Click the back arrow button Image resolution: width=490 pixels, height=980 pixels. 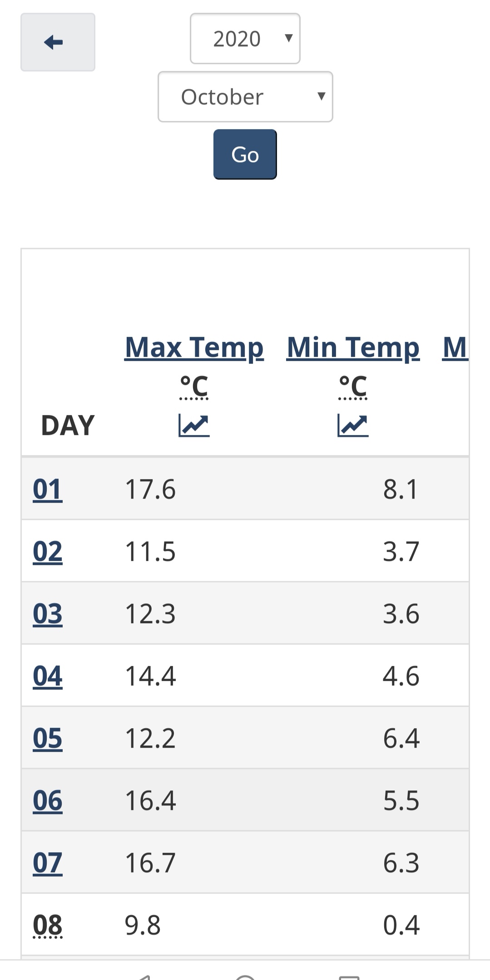coord(58,42)
